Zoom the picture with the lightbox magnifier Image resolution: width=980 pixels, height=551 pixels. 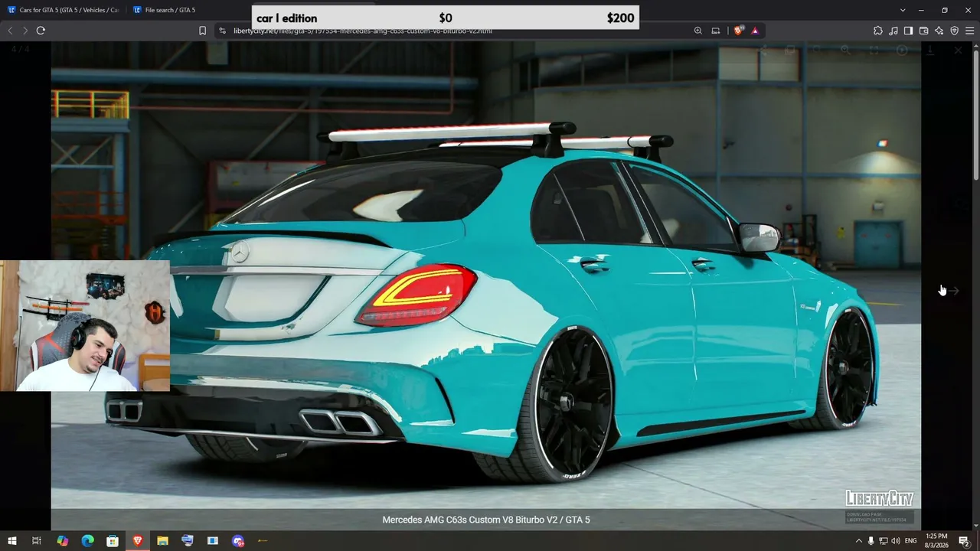point(845,51)
